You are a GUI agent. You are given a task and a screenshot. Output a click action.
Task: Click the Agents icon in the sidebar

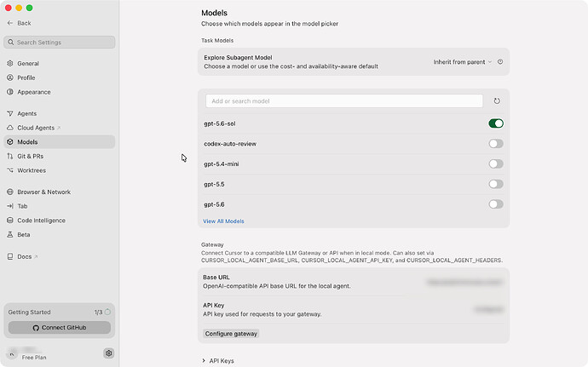[10, 113]
